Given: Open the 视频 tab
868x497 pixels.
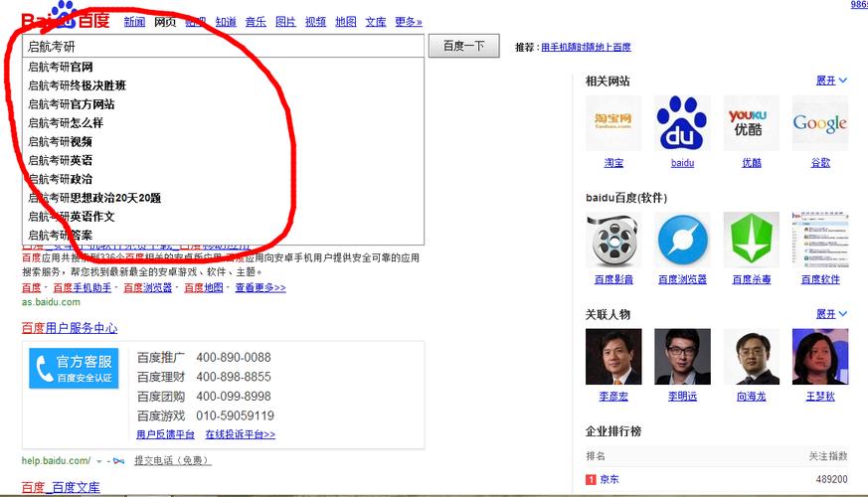Looking at the screenshot, I should tap(315, 22).
